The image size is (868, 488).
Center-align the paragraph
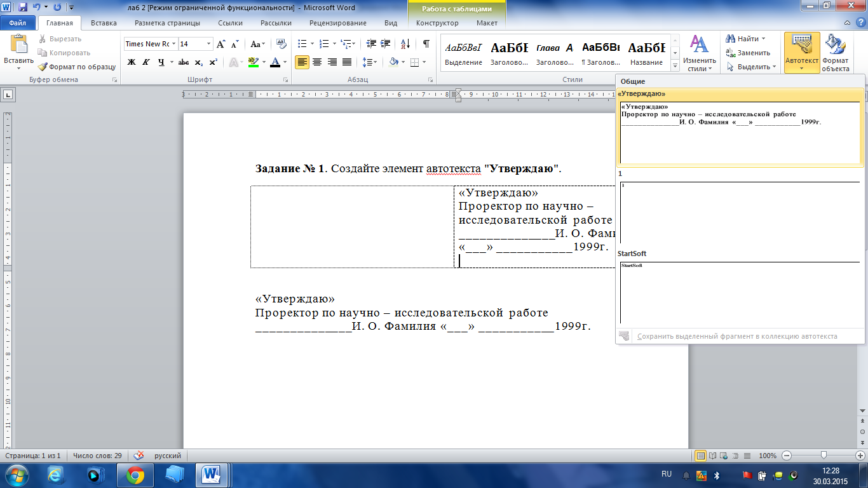(x=316, y=62)
